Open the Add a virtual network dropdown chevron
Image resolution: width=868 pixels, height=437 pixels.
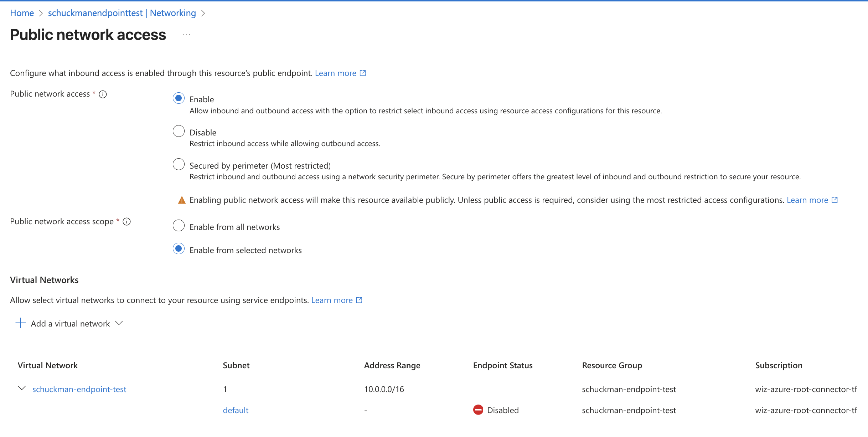click(x=119, y=323)
